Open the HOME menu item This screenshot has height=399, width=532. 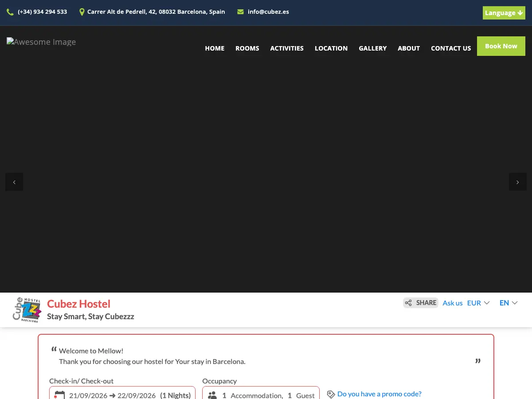coord(215,48)
